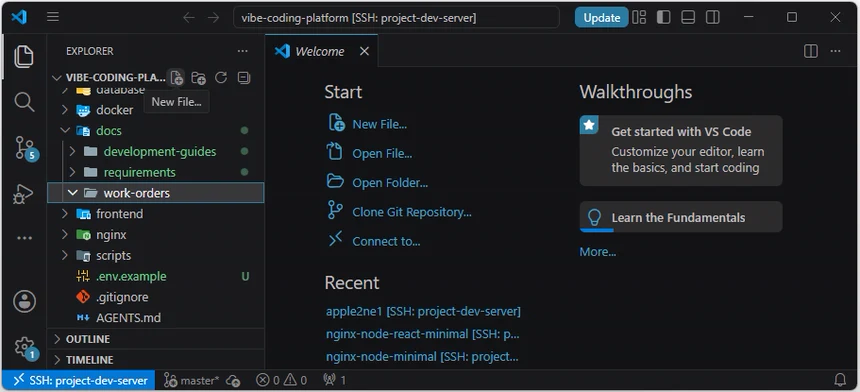The width and height of the screenshot is (860, 392).
Task: Click the New File icon in Explorer header
Action: [177, 78]
